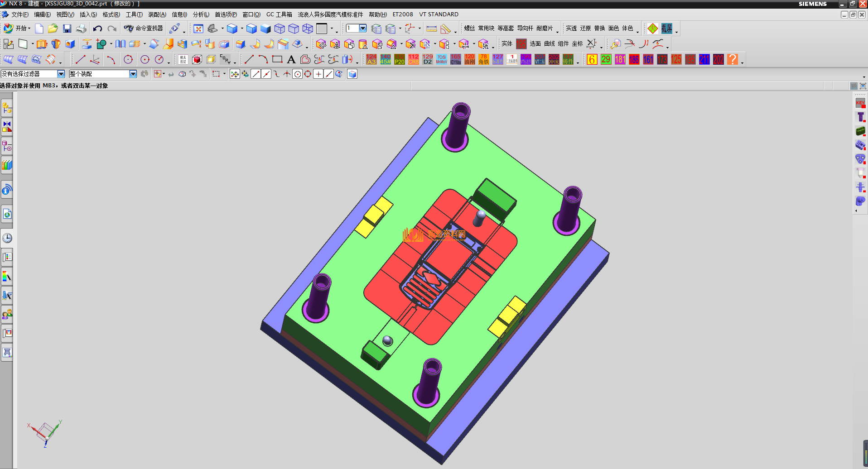Click the 导向杆 guide rod button
The width and height of the screenshot is (868, 469).
coord(525,29)
